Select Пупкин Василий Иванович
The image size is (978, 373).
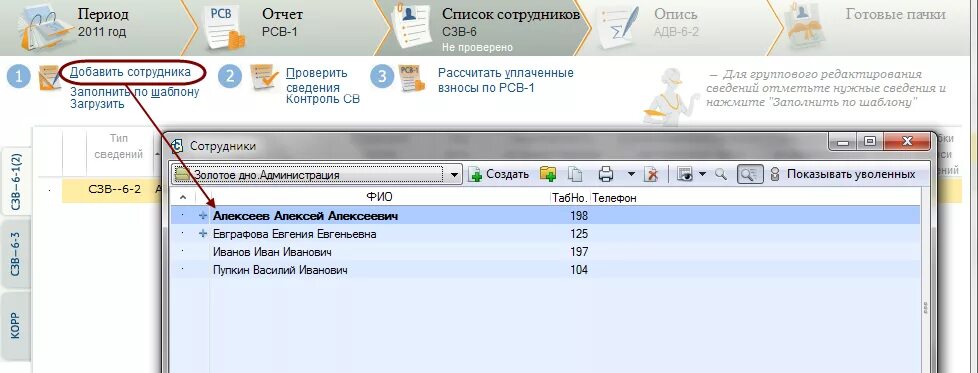pos(280,270)
